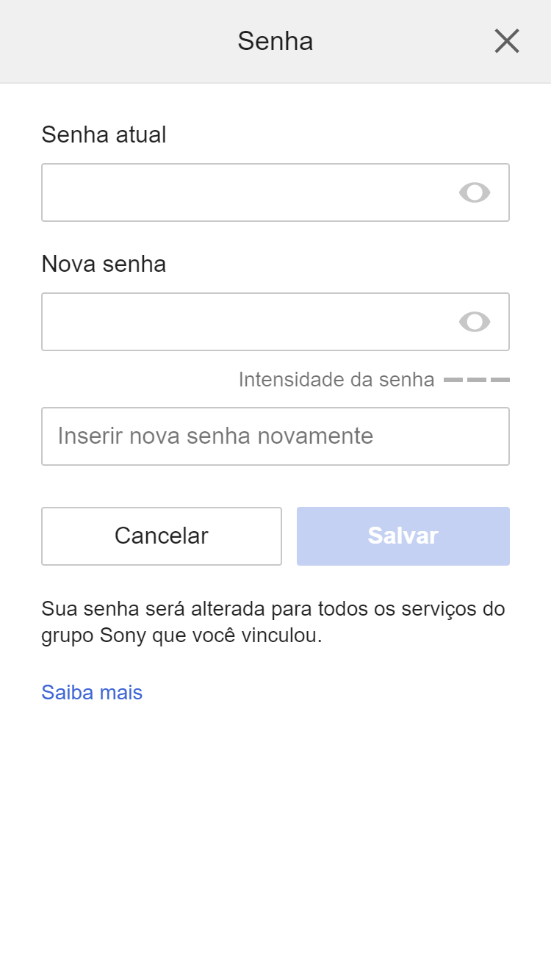The width and height of the screenshot is (551, 980).
Task: Open the 'Saiba mais' link
Action: tap(92, 692)
